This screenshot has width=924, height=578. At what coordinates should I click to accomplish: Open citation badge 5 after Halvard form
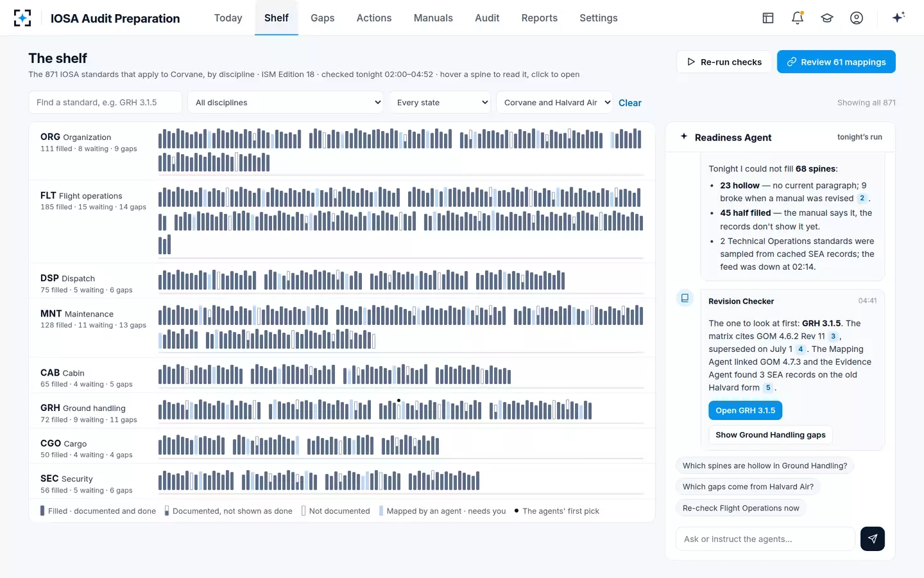point(768,388)
